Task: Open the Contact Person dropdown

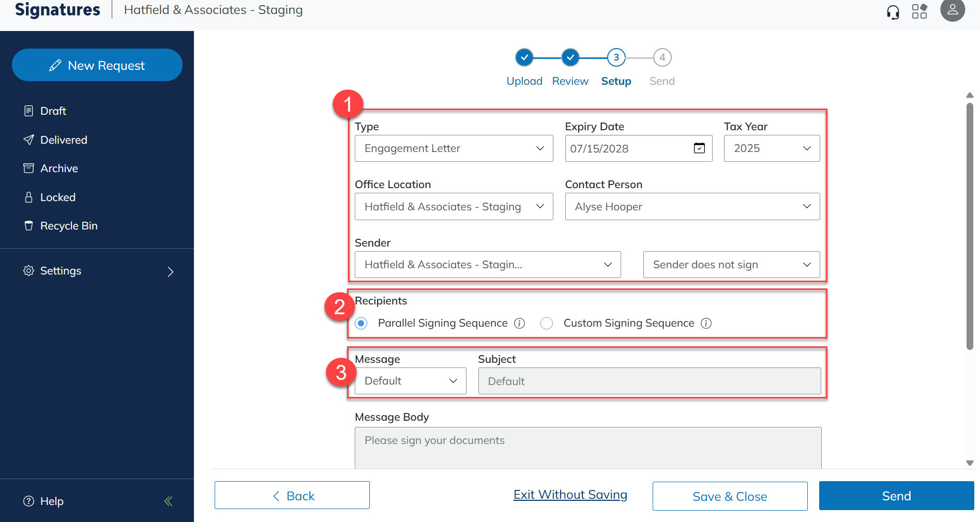Action: (x=692, y=207)
